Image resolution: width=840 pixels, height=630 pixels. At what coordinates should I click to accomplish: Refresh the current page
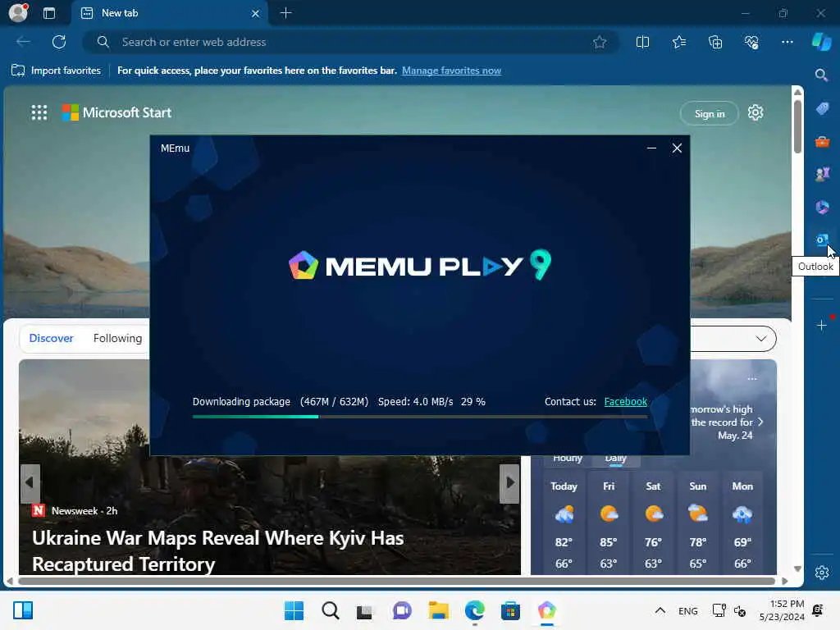[x=59, y=42]
